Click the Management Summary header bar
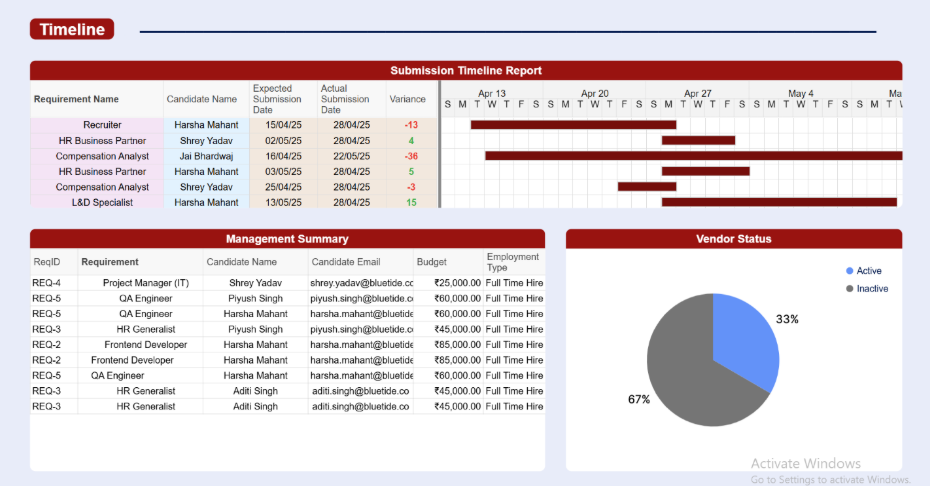The height and width of the screenshot is (486, 930). [287, 239]
